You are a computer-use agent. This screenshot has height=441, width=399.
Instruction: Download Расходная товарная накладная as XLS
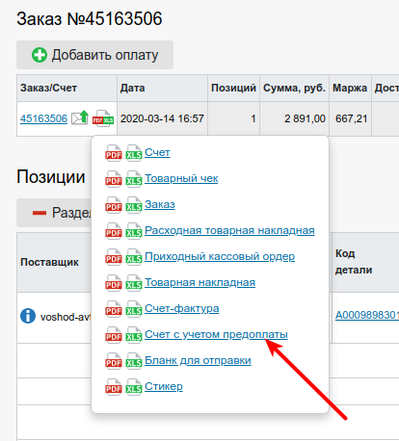click(134, 231)
